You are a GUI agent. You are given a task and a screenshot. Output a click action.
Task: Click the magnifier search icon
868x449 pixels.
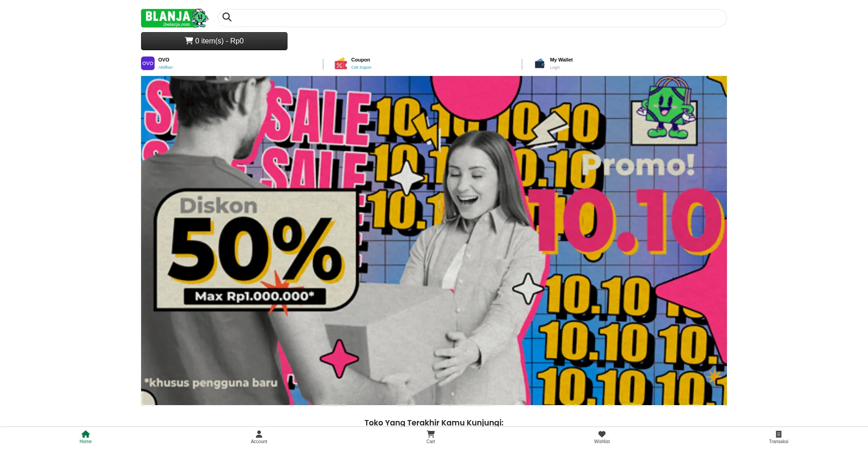227,17
